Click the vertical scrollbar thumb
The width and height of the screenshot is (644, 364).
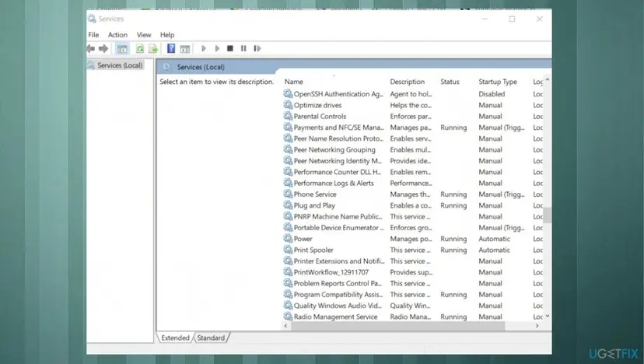pos(547,215)
